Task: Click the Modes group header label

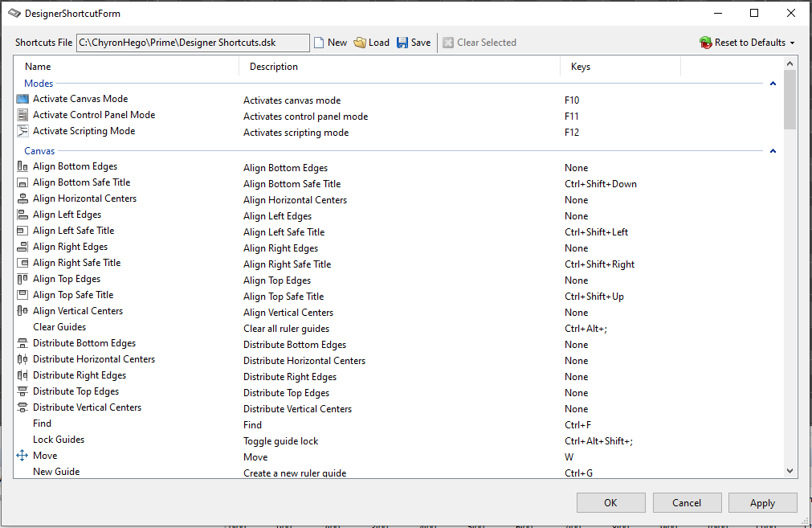Action: [x=39, y=84]
